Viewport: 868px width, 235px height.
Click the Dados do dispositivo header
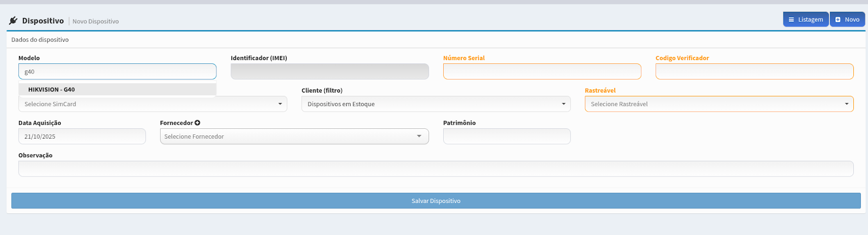click(40, 40)
